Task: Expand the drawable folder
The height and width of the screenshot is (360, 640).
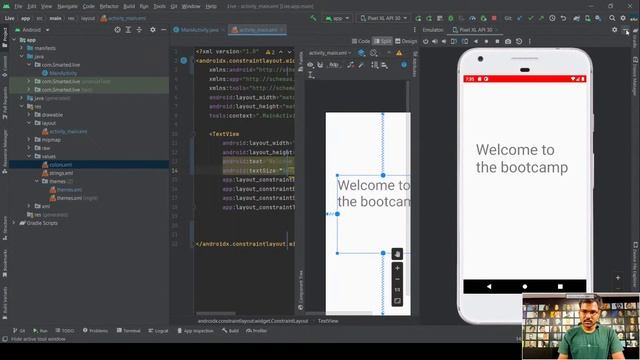Action: pyautogui.click(x=29, y=115)
